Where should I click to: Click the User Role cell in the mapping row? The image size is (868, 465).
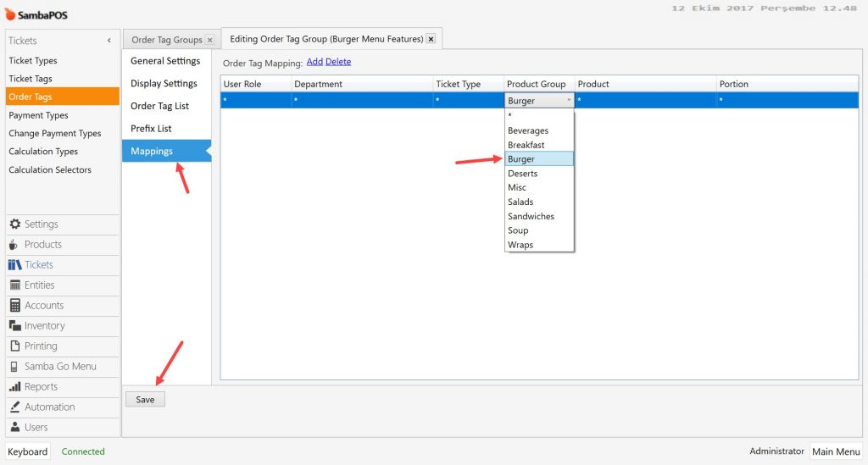click(256, 100)
